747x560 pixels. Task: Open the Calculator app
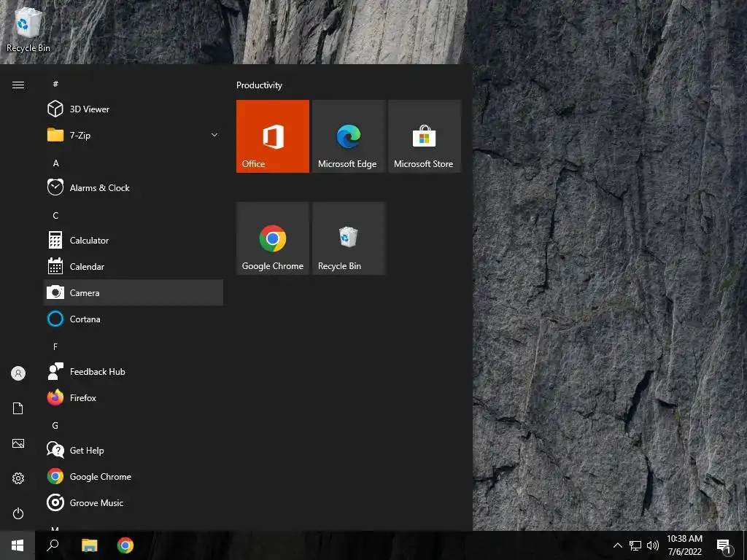tap(133, 241)
